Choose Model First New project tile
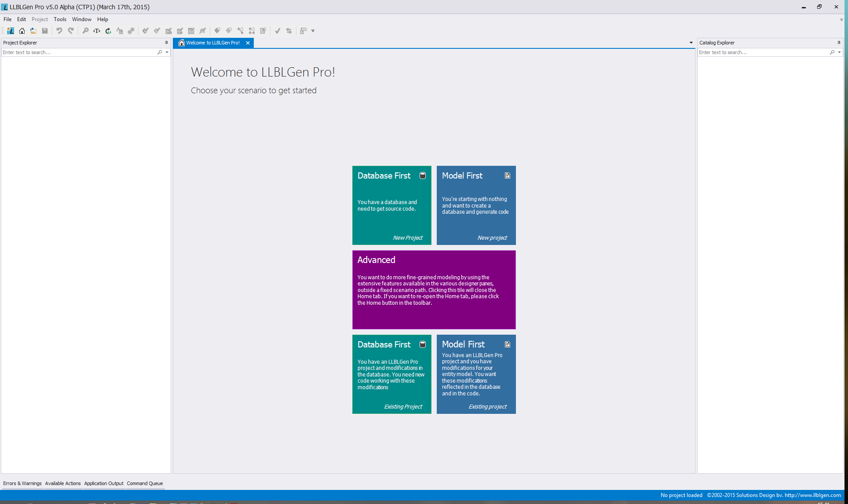The image size is (848, 504). (x=476, y=205)
